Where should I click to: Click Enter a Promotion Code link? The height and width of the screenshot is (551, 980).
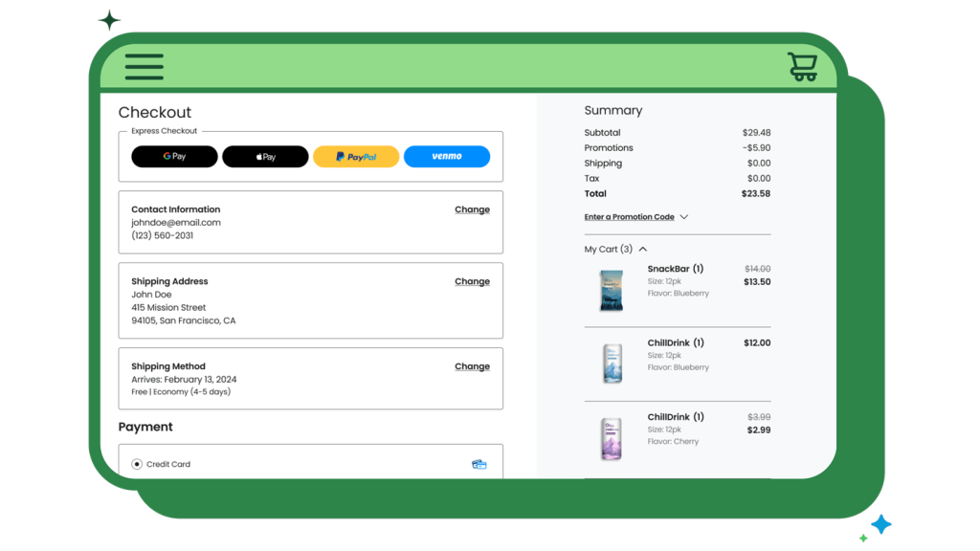629,217
